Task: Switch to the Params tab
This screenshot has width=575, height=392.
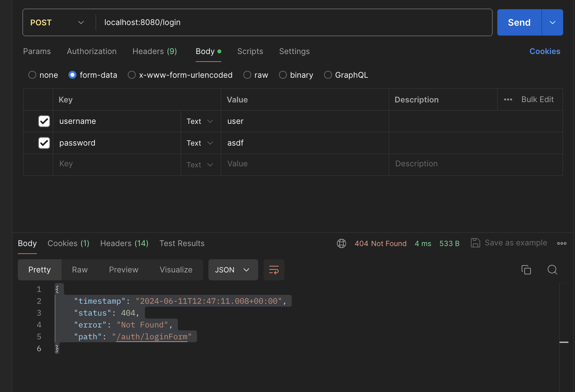Action: [37, 51]
